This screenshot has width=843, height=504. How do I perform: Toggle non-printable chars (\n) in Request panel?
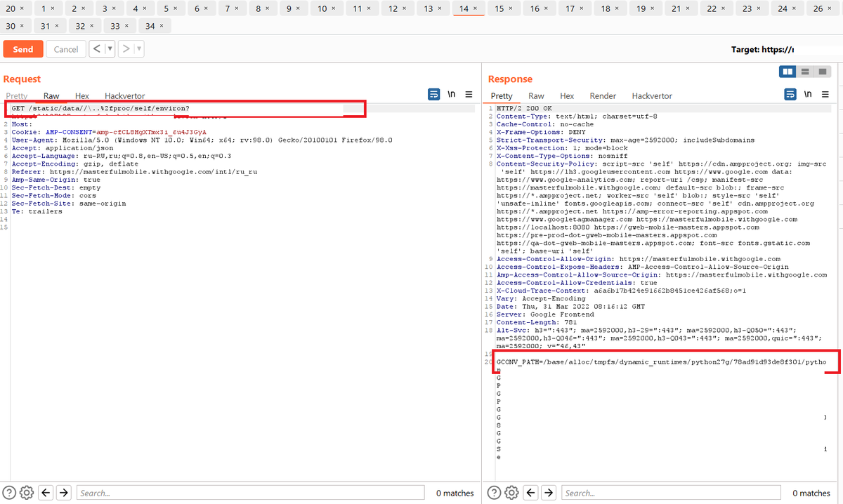pos(453,95)
